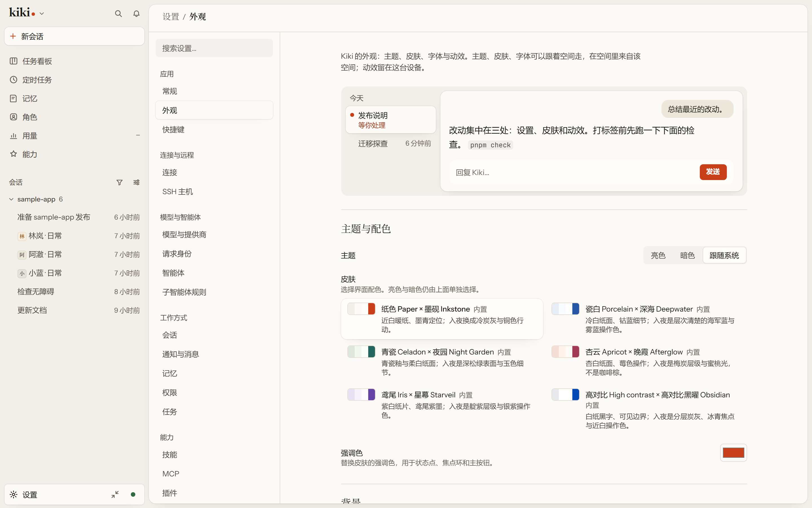Open 智能体 settings page

coord(214,273)
